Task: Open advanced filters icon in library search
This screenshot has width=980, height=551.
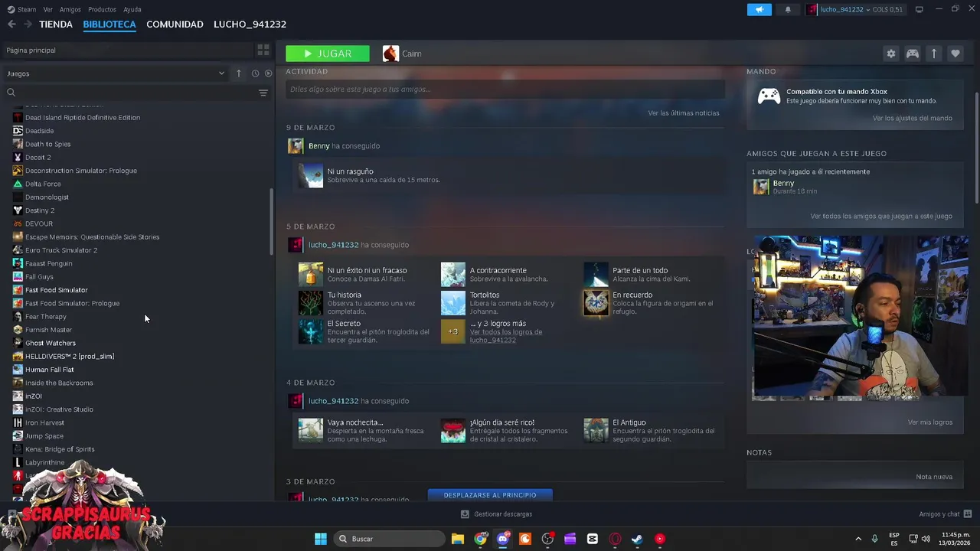Action: (x=263, y=93)
